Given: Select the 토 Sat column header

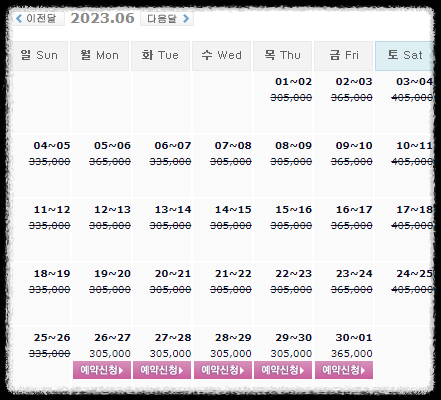Looking at the screenshot, I should pyautogui.click(x=404, y=56).
